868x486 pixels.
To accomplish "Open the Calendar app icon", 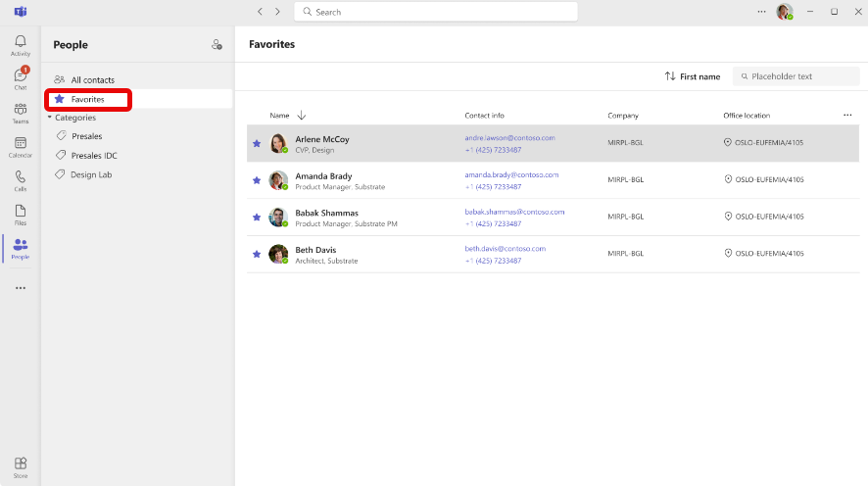I will (x=21, y=146).
